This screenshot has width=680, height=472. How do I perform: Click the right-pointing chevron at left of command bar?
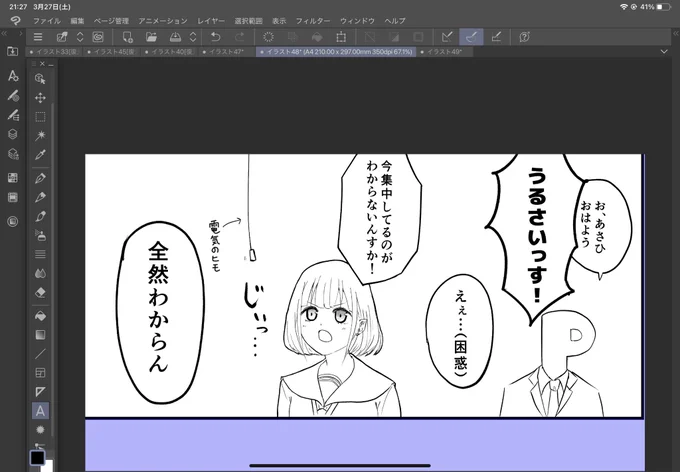pyautogui.click(x=20, y=33)
